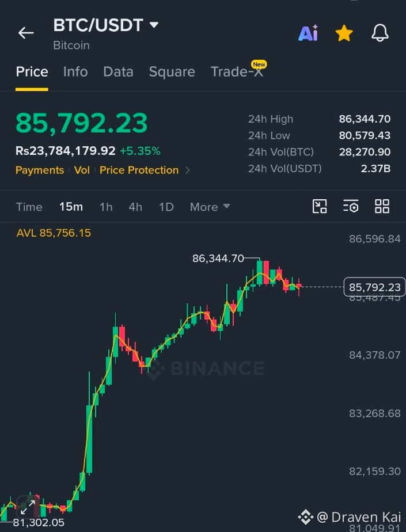This screenshot has height=532, width=406.
Task: Open chart drawing tools icon
Action: [320, 206]
